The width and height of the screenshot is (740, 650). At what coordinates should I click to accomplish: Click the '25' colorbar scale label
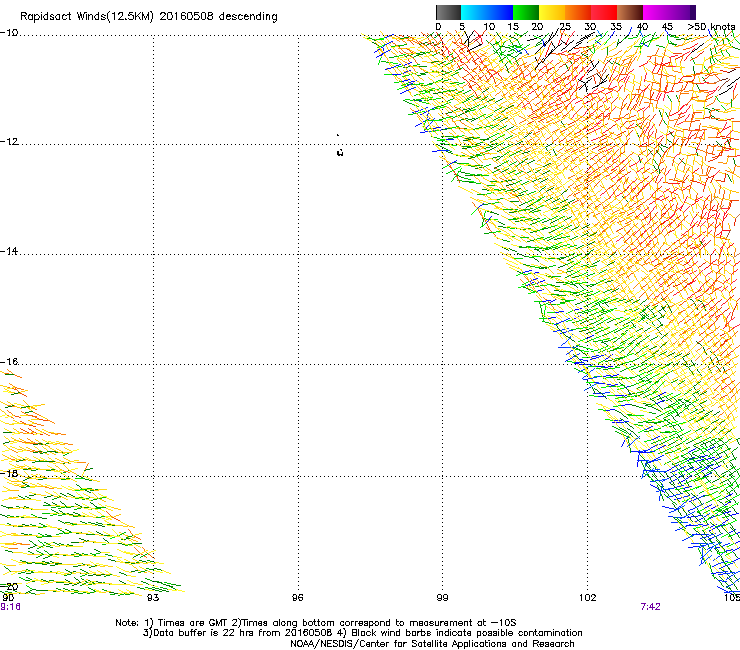coord(565,27)
